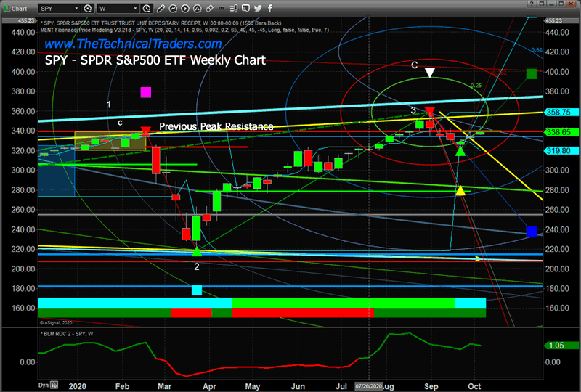Click the eSignal 2020 copyright text
581x392 pixels.
tap(56, 323)
